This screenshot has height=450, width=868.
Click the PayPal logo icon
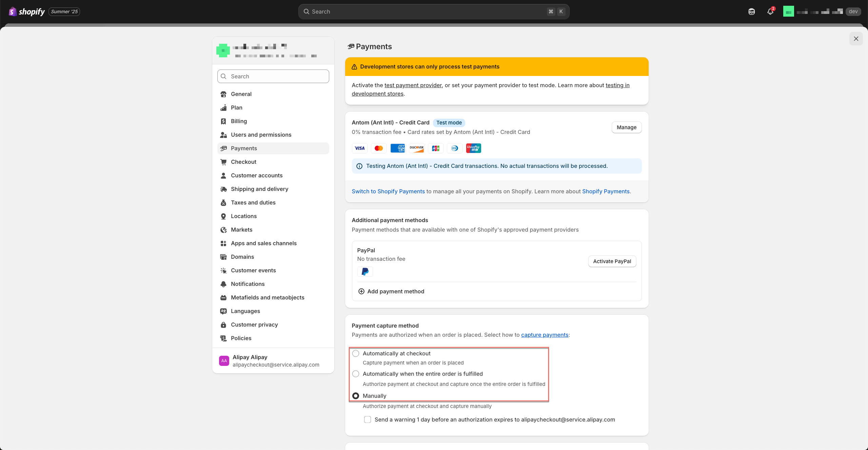pos(365,272)
